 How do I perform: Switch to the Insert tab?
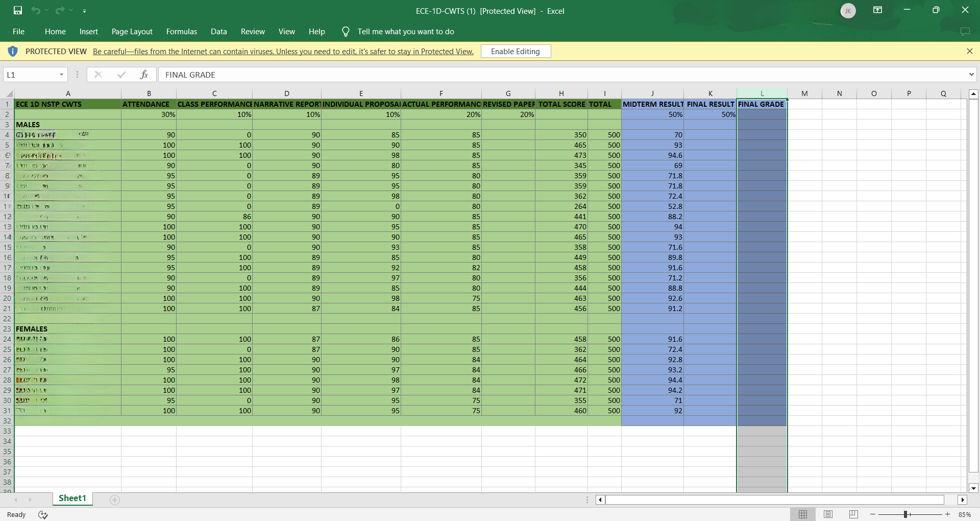click(x=89, y=32)
